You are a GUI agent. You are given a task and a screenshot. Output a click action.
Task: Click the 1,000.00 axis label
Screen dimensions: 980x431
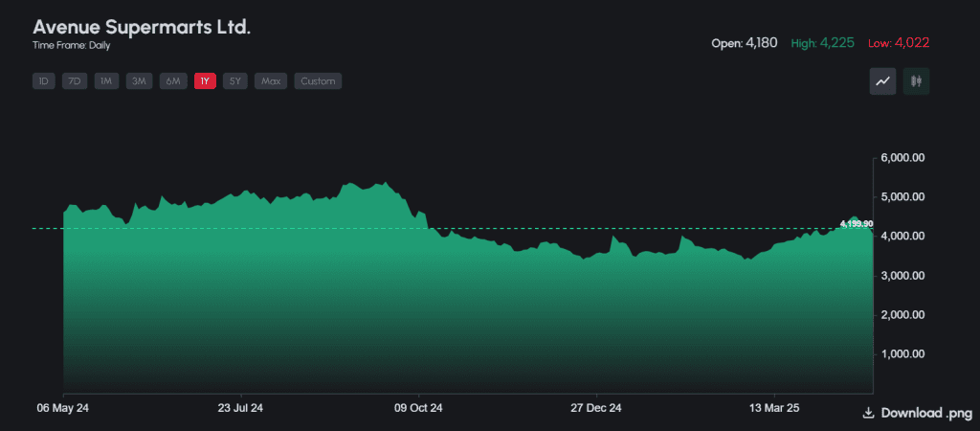pos(902,354)
